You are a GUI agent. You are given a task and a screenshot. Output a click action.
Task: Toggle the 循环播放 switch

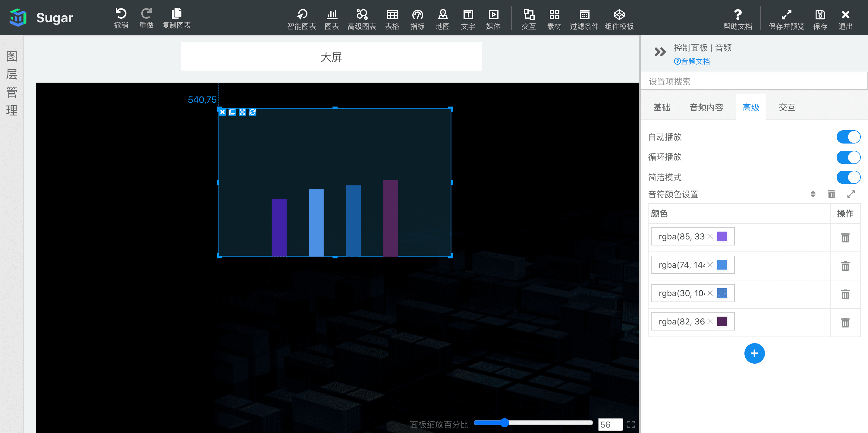[x=848, y=157]
